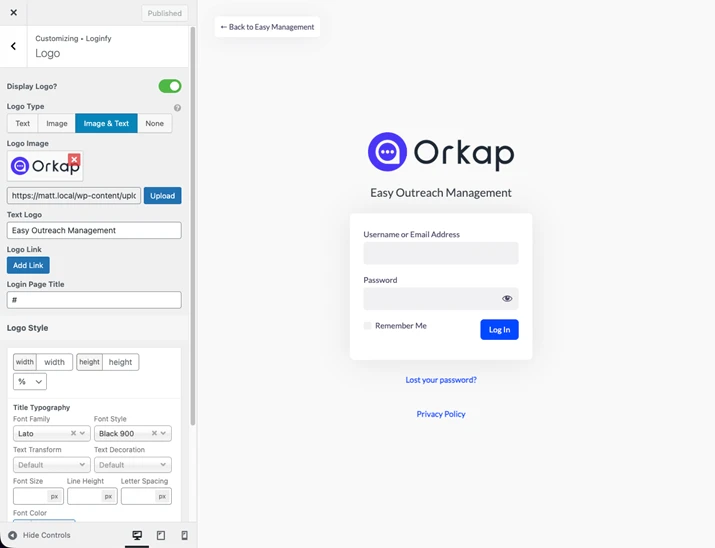Click the logo image URL field
The image size is (715, 548).
tap(74, 196)
